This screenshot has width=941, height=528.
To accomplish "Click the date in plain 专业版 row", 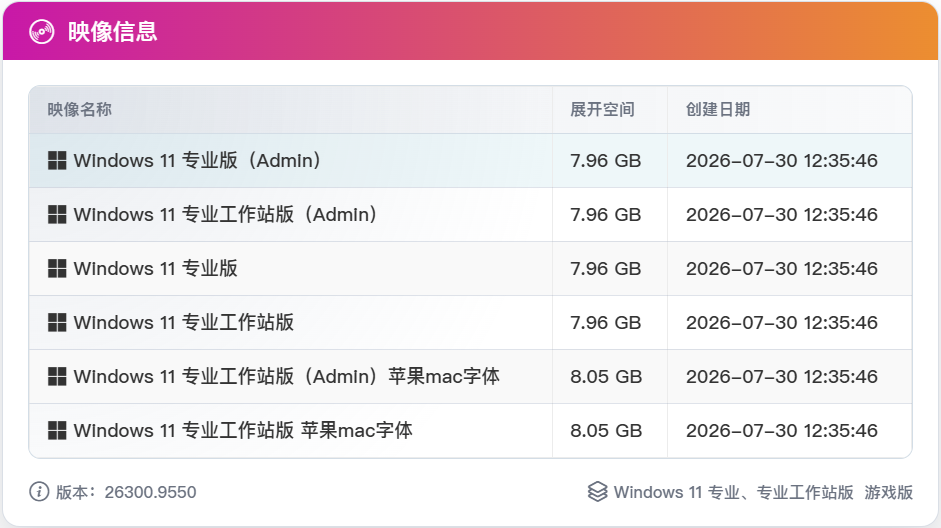I will click(782, 269).
